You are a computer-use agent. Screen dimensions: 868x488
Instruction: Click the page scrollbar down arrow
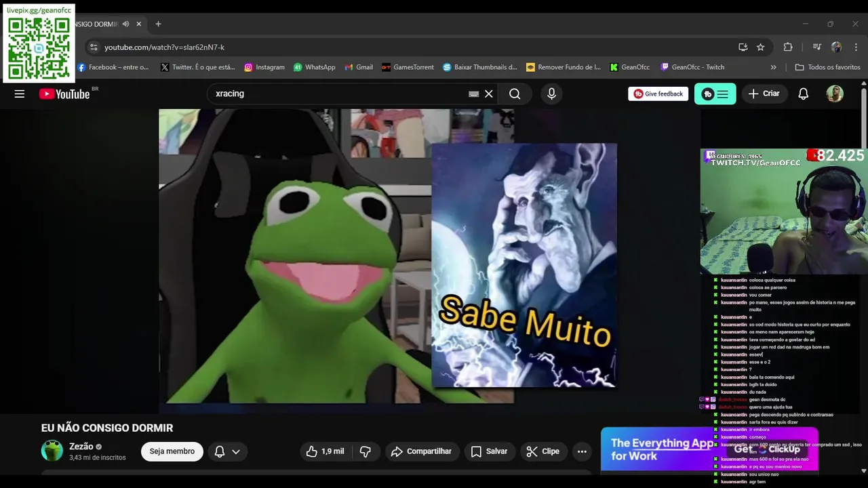pyautogui.click(x=863, y=471)
